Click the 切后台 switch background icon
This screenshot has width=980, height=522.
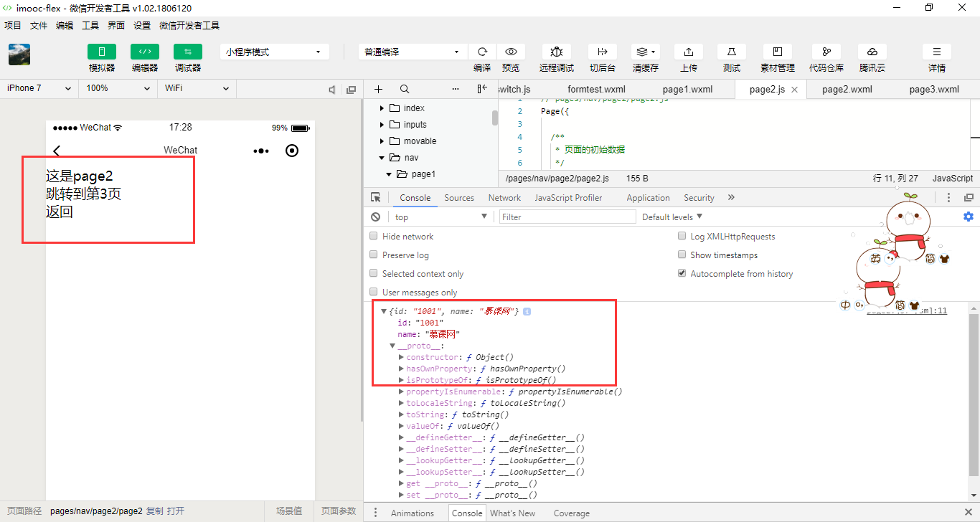(603, 52)
